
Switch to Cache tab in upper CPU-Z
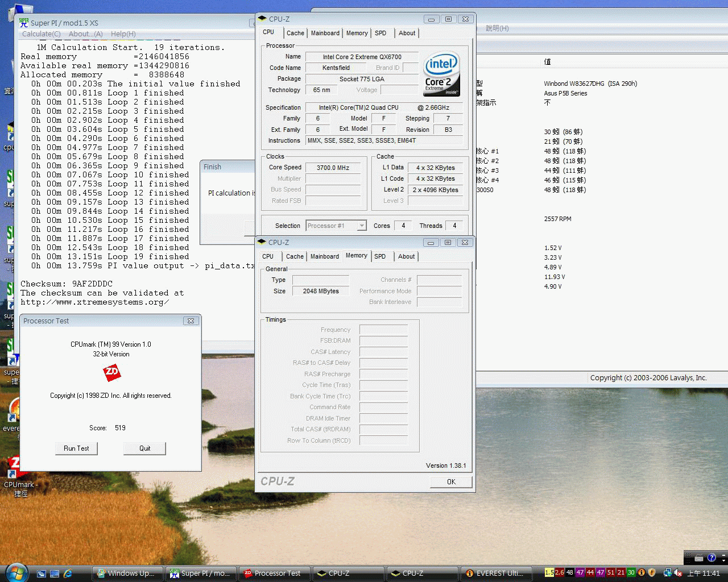pyautogui.click(x=295, y=33)
